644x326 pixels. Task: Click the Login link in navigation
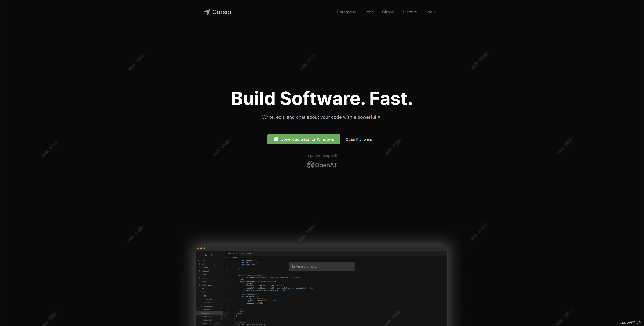[x=430, y=12]
